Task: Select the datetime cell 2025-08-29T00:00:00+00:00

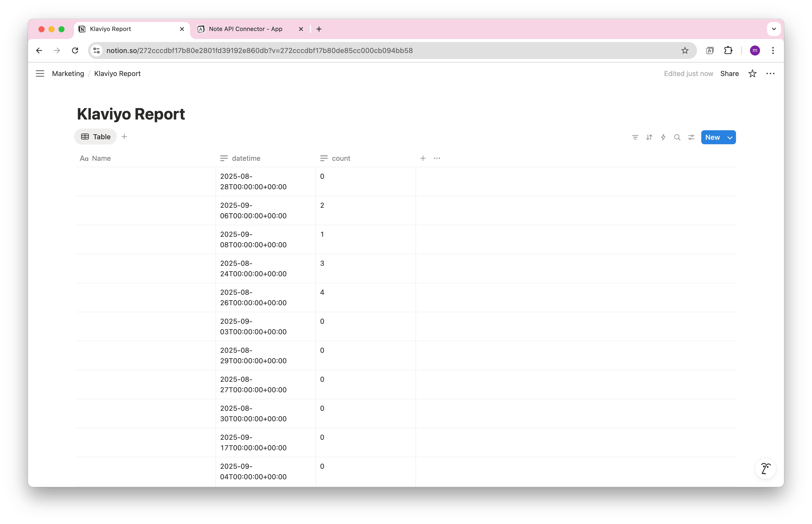Action: (x=266, y=355)
